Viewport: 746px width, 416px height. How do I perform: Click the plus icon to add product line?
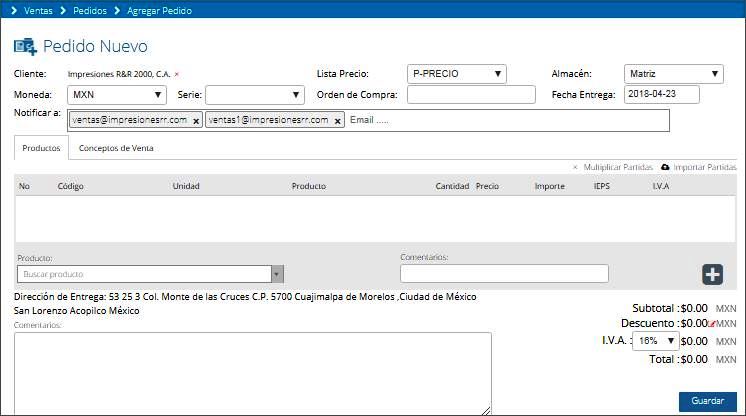coord(712,275)
